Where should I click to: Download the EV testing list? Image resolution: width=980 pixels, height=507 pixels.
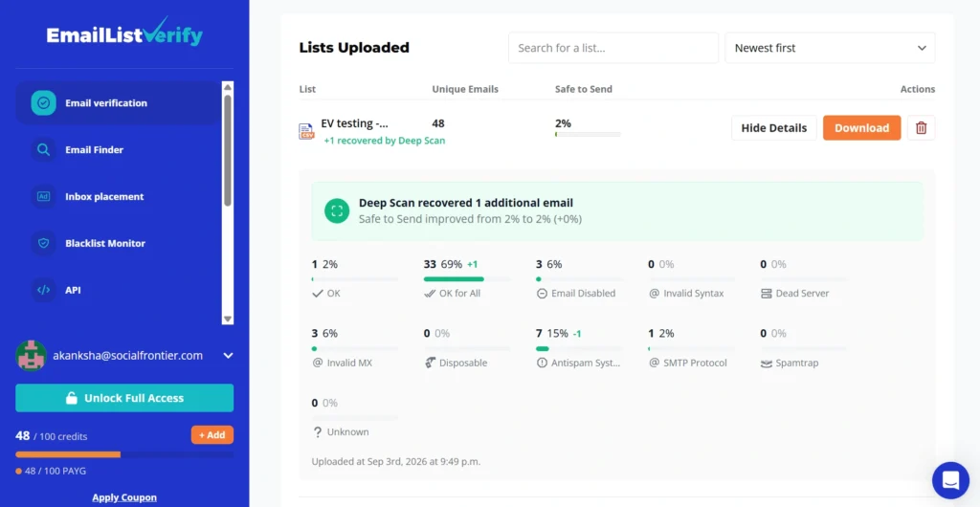[x=862, y=128]
